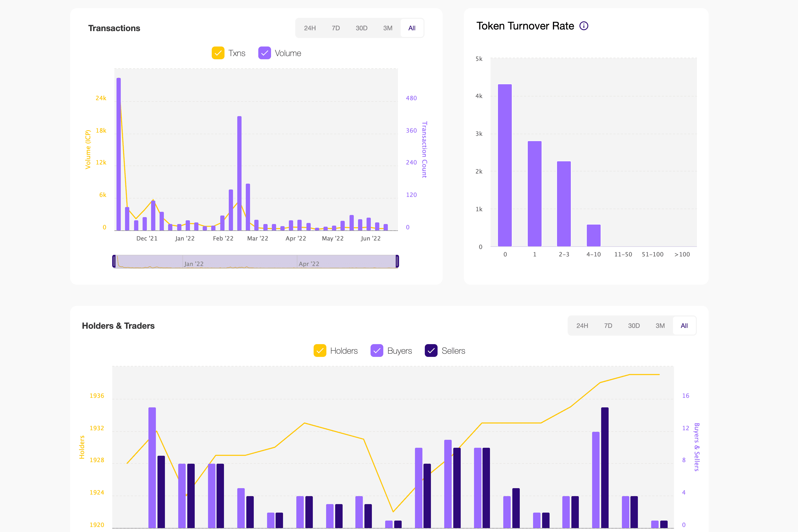This screenshot has width=798, height=532.
Task: Click the left handle of the range slider
Action: tap(114, 261)
